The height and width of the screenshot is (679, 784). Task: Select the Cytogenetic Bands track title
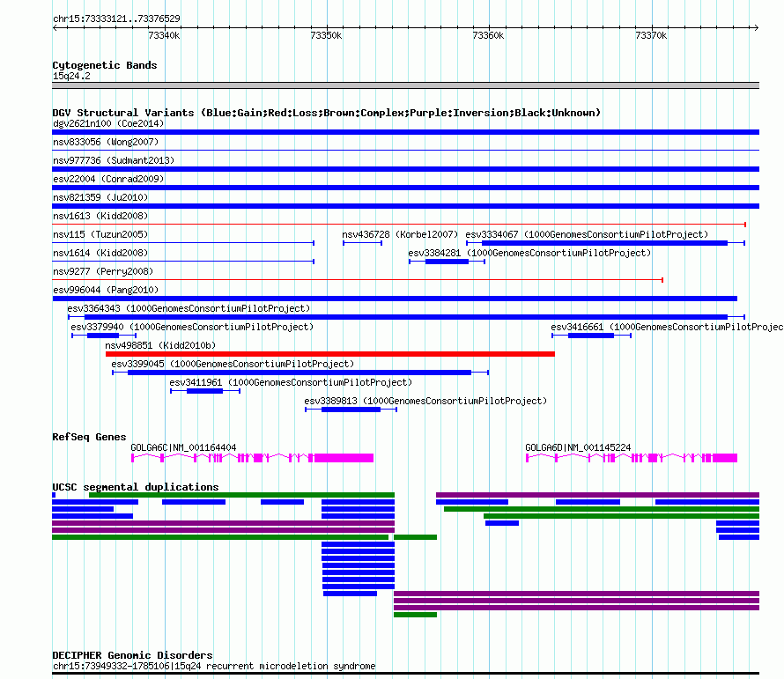click(105, 65)
